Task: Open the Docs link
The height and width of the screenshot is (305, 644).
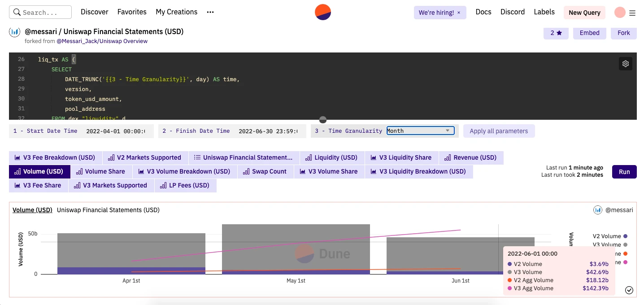Action: (483, 12)
